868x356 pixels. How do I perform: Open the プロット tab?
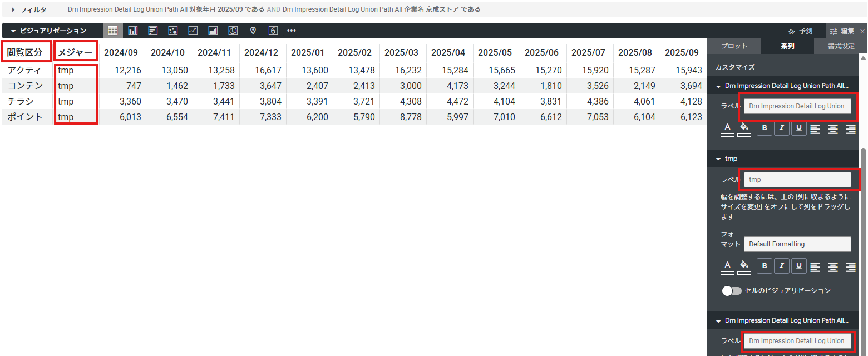734,46
